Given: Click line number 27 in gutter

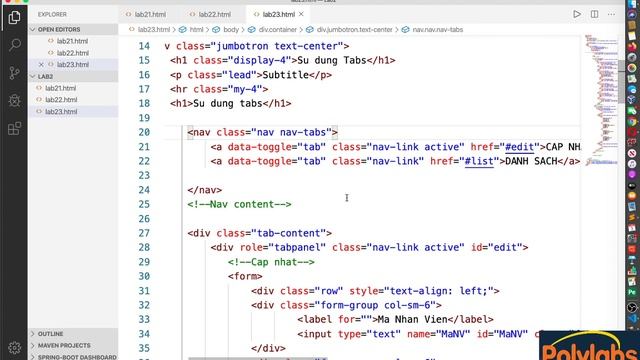Looking at the screenshot, I should point(144,233).
